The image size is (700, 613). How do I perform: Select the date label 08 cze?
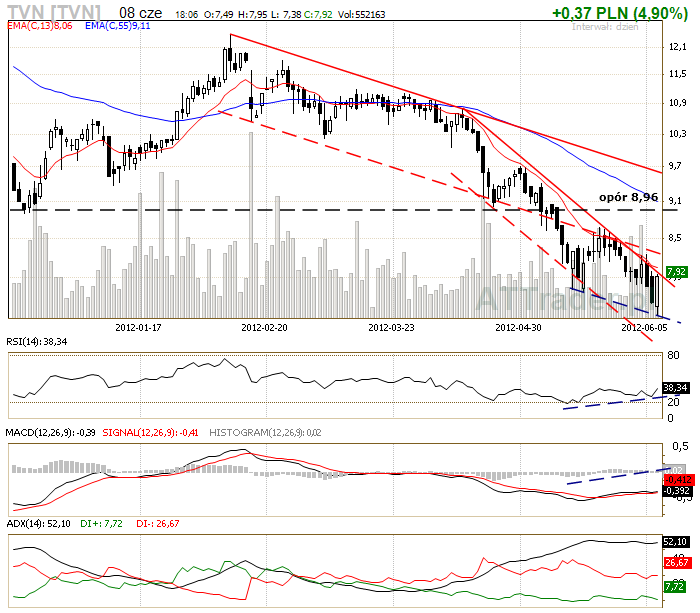(141, 13)
